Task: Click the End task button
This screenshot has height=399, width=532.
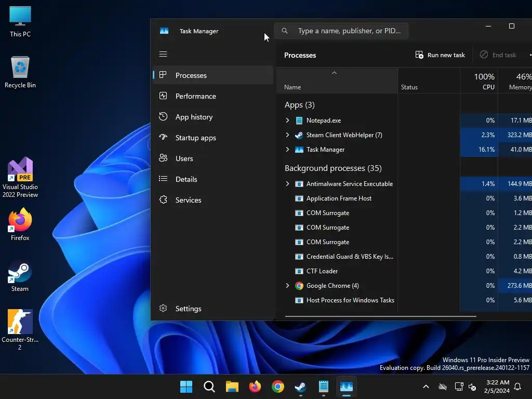Action: point(498,55)
